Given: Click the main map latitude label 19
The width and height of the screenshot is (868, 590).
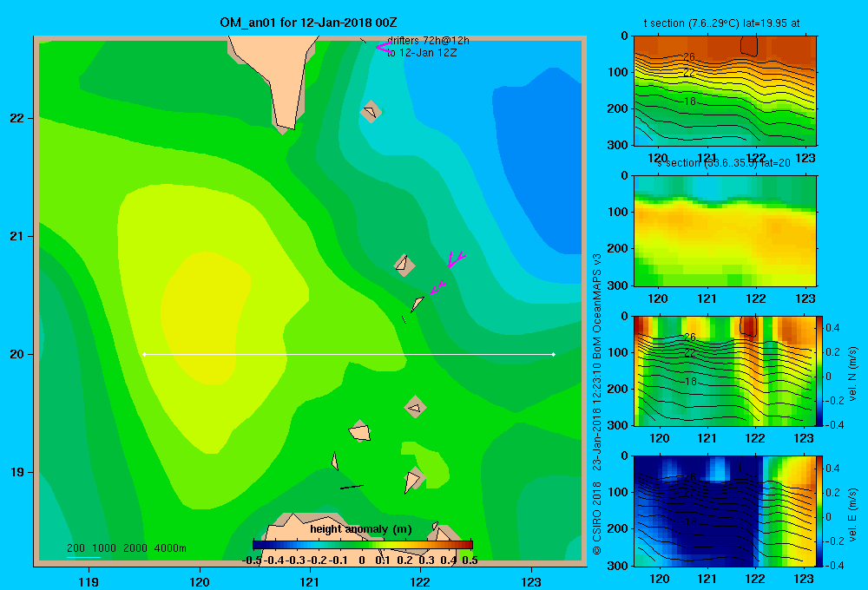Looking at the screenshot, I should tap(17, 472).
